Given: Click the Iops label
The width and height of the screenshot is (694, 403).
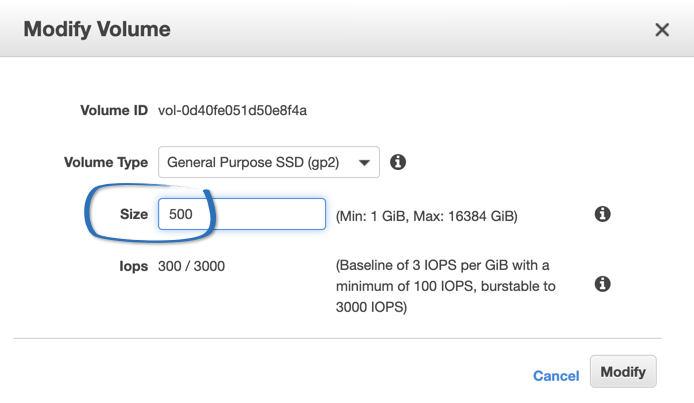Looking at the screenshot, I should tap(133, 266).
